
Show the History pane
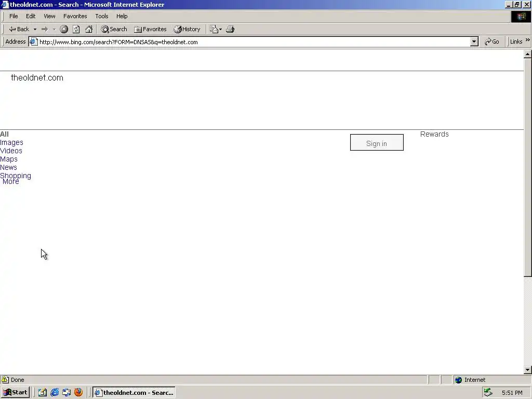(187, 29)
